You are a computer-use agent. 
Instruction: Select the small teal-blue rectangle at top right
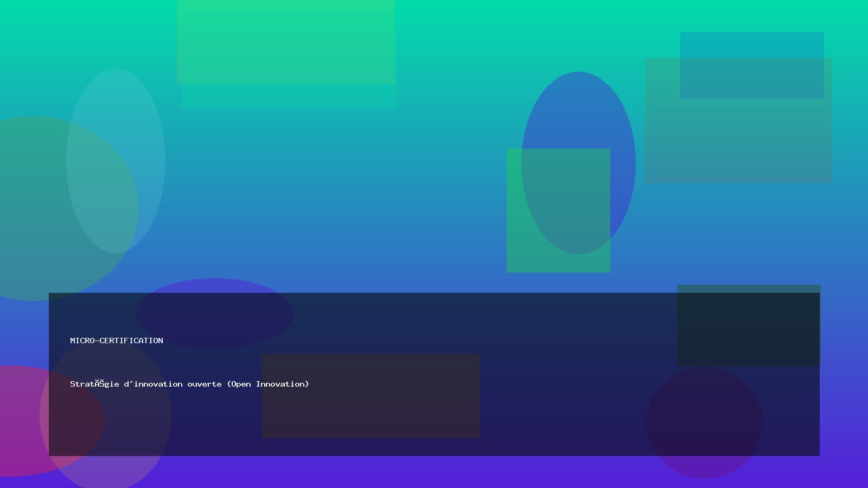(752, 44)
